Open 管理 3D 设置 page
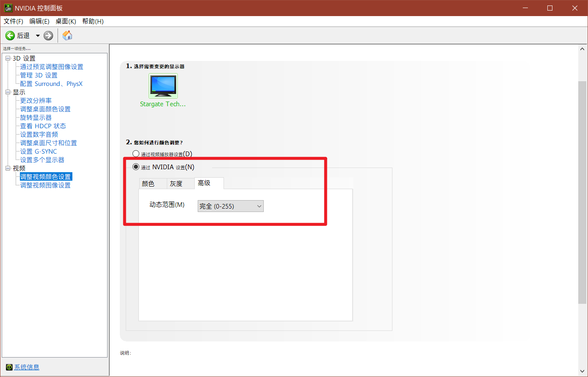 click(x=39, y=75)
